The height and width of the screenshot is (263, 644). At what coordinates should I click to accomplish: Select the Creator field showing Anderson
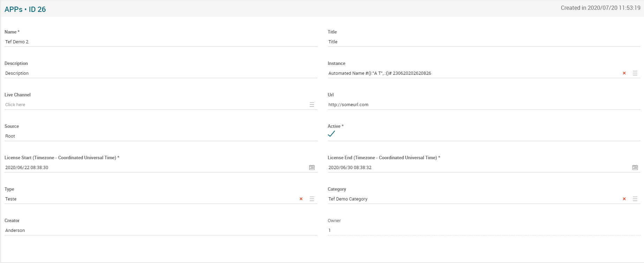point(160,231)
